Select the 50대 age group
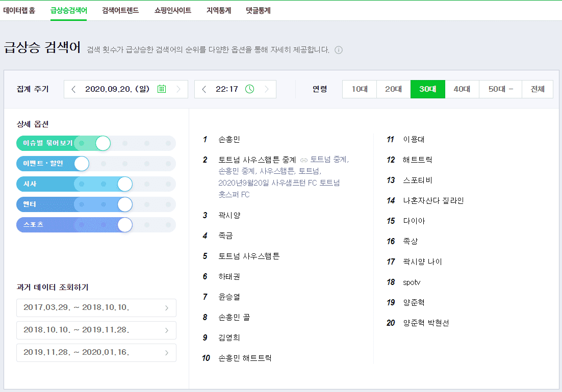This screenshot has width=562, height=392. coord(500,89)
